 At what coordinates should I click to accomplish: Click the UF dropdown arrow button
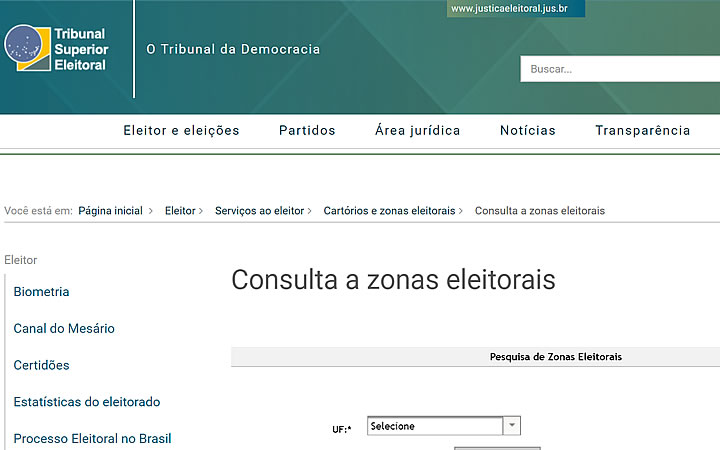512,426
